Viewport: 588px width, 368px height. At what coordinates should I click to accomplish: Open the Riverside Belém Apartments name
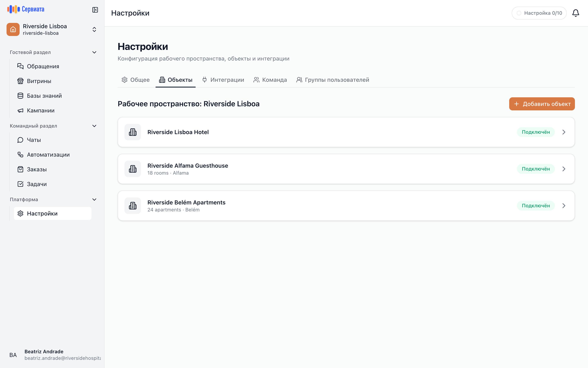pyautogui.click(x=186, y=202)
